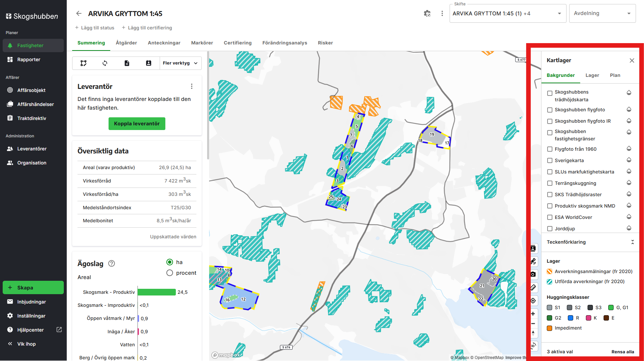Click the settings gear icon near title
The image size is (644, 361).
coord(427,13)
